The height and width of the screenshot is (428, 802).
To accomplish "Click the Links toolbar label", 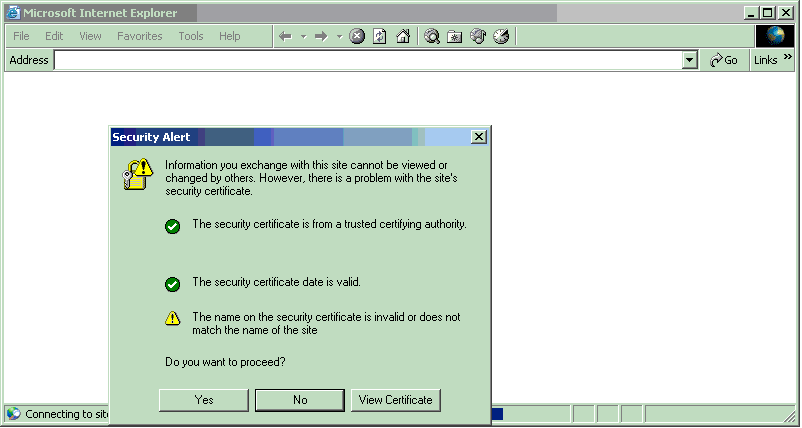I will point(765,60).
